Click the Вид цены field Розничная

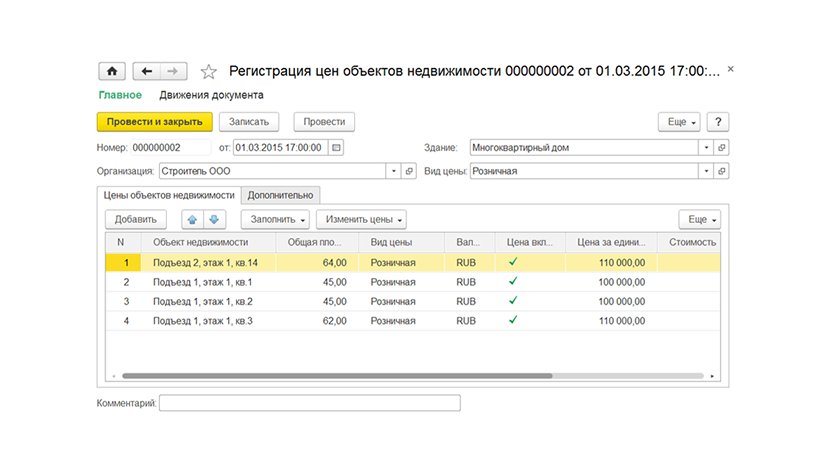(584, 171)
